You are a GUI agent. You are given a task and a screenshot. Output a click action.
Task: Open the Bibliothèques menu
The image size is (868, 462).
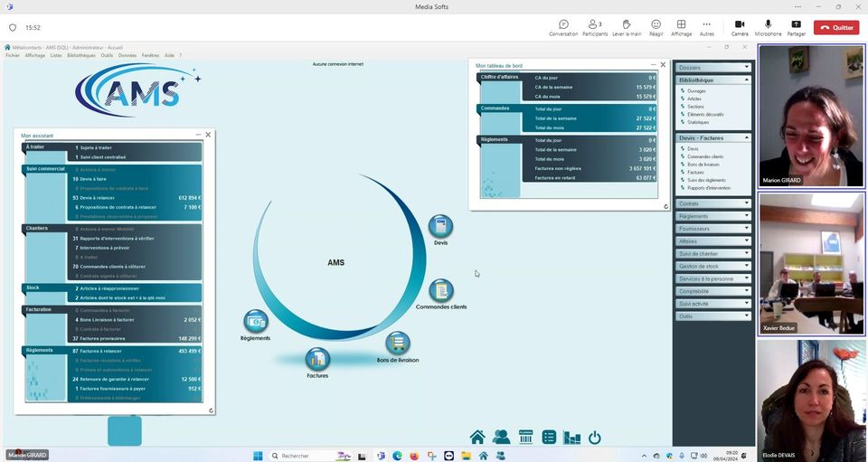click(80, 55)
